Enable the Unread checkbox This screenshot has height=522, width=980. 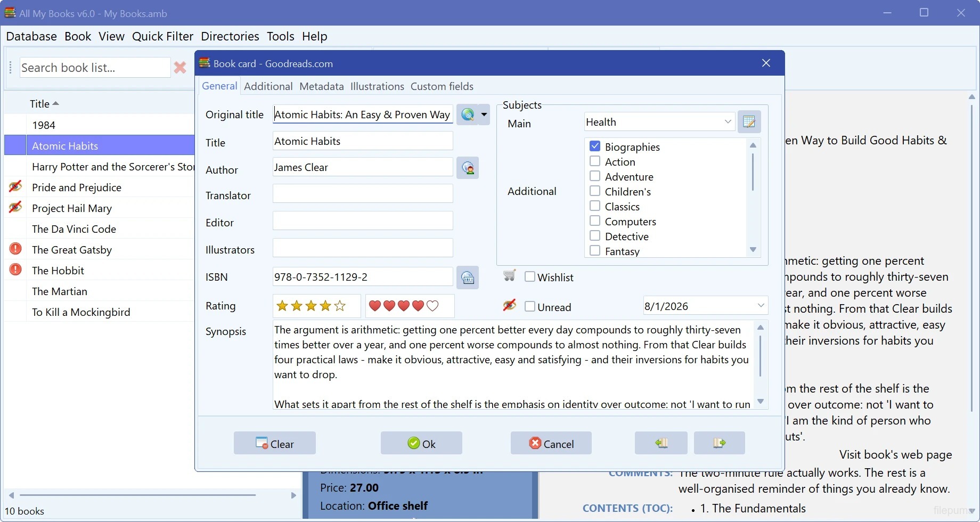pos(530,306)
